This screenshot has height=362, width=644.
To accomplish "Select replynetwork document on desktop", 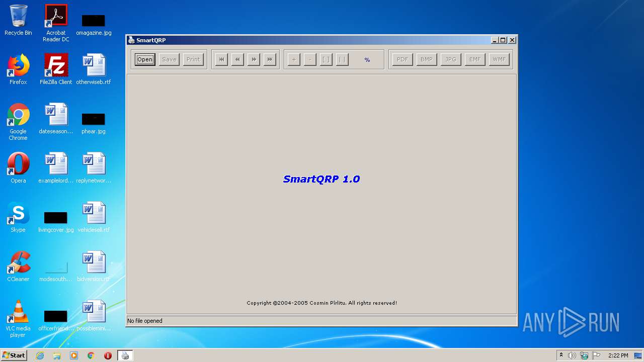I will point(94,168).
